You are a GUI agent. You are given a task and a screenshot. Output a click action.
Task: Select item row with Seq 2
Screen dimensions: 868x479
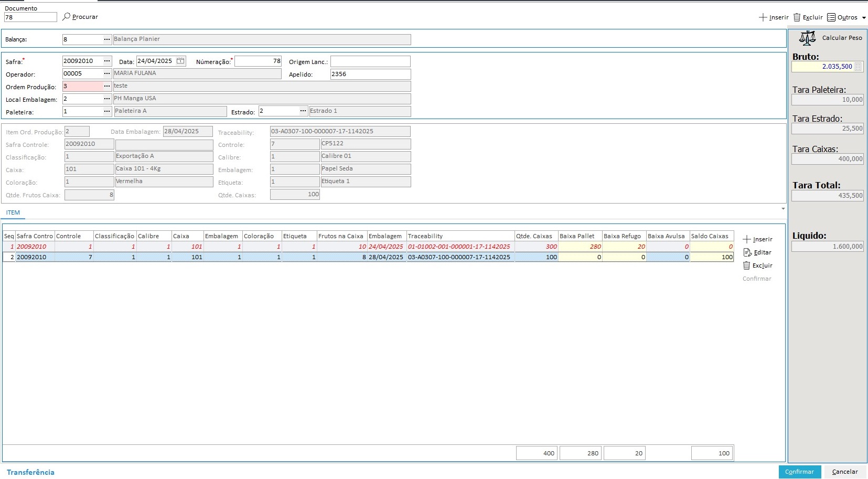tap(368, 257)
